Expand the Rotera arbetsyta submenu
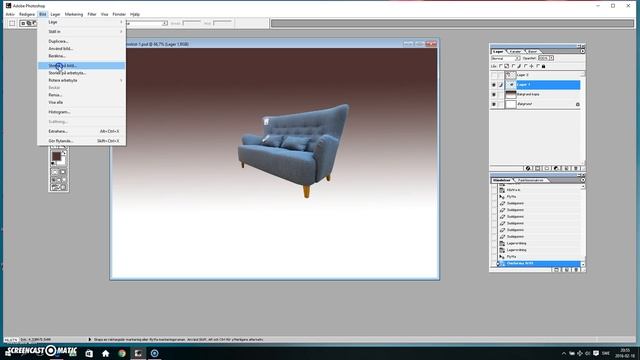This screenshot has height=360, width=640. click(x=81, y=80)
